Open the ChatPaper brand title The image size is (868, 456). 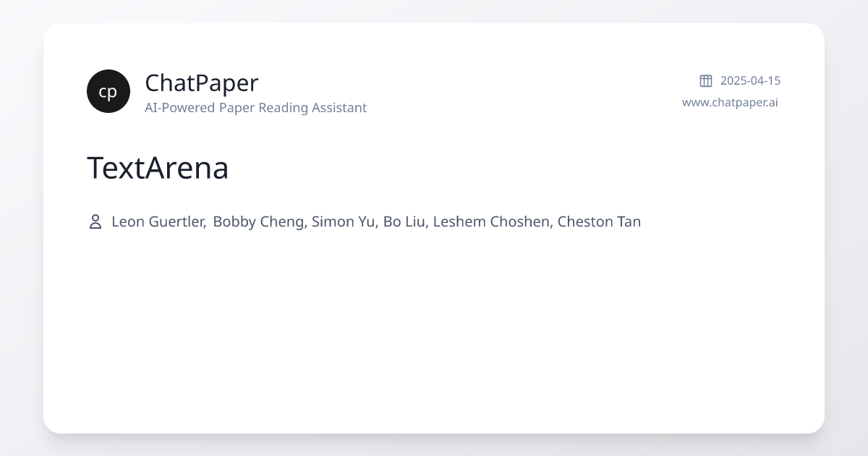pos(201,83)
